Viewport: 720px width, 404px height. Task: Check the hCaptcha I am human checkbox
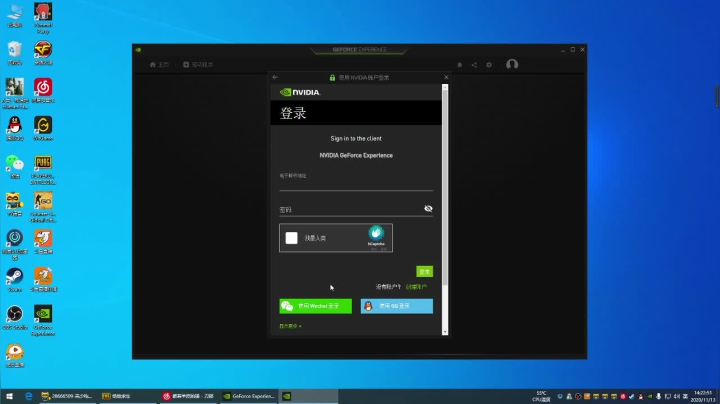coord(292,238)
